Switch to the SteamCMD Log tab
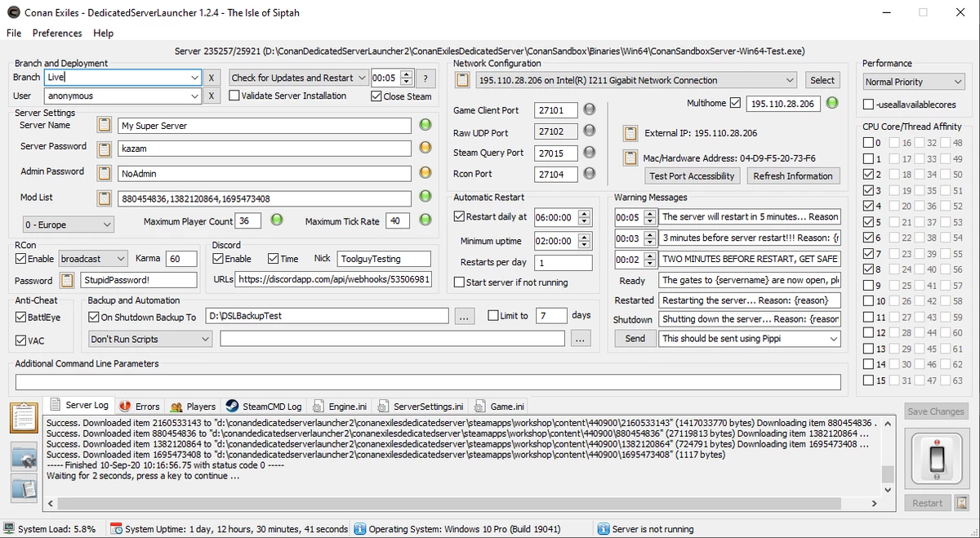Viewport: 980px width, 538px height. 264,406
